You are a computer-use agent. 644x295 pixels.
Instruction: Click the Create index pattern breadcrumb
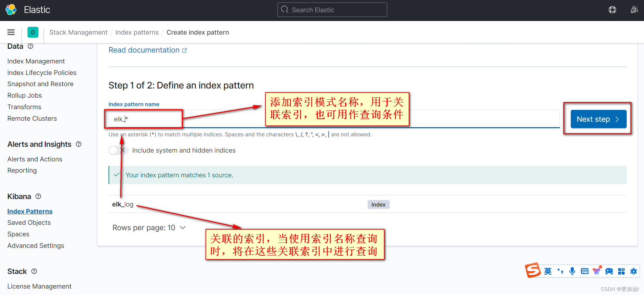[x=198, y=32]
